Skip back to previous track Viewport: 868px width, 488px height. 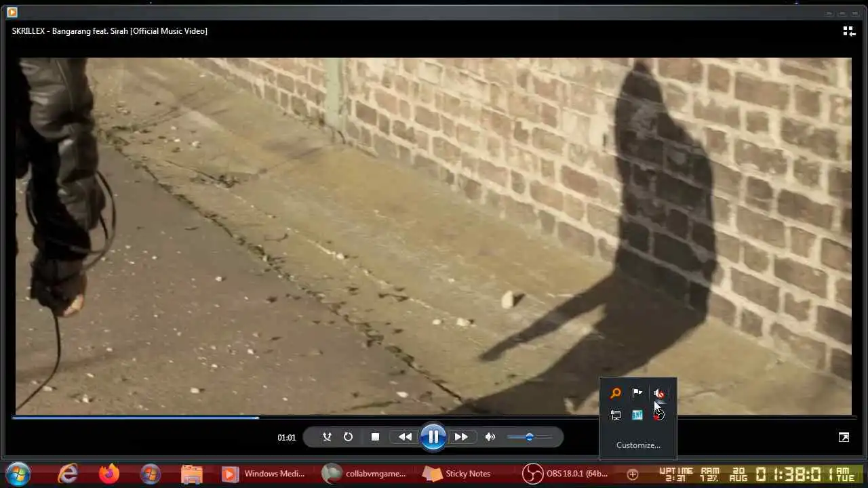coord(405,437)
